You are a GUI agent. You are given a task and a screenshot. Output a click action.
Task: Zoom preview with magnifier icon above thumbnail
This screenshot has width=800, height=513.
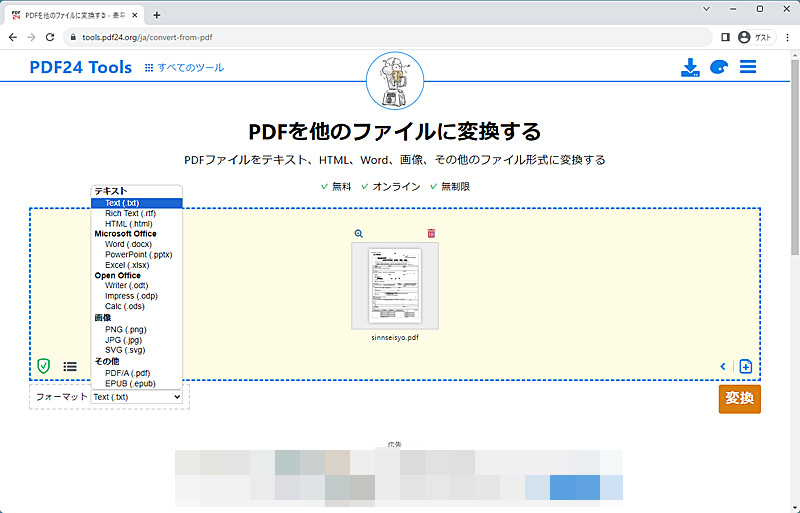pos(359,233)
